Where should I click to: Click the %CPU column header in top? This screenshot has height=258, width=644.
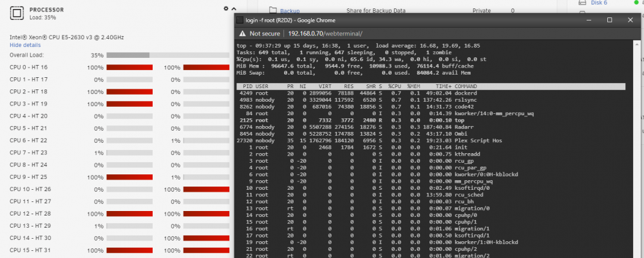point(394,87)
